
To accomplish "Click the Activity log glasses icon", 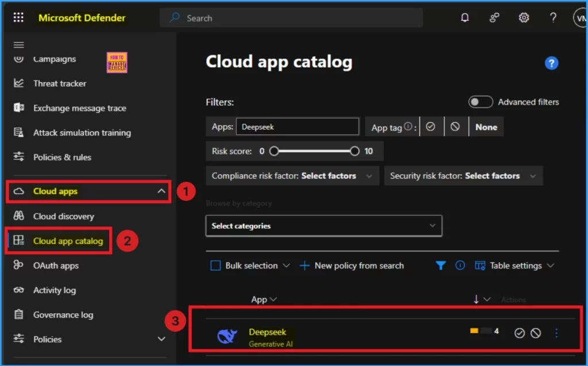I will pos(19,290).
